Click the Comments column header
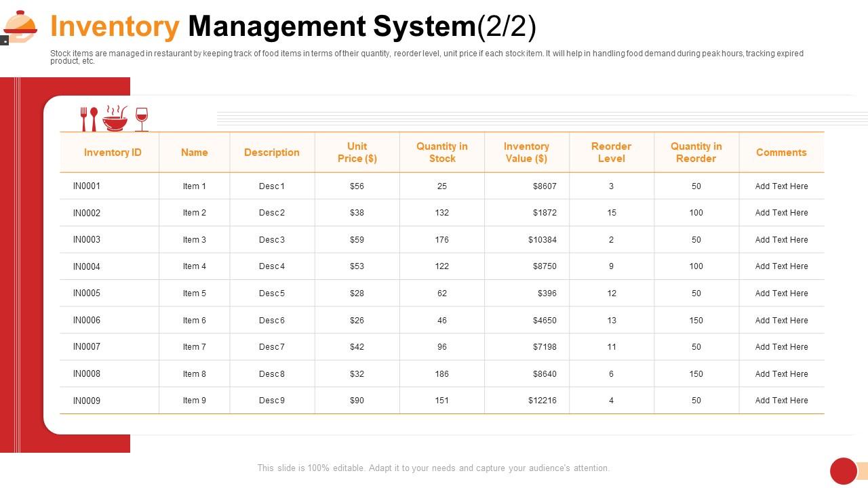 (x=781, y=152)
